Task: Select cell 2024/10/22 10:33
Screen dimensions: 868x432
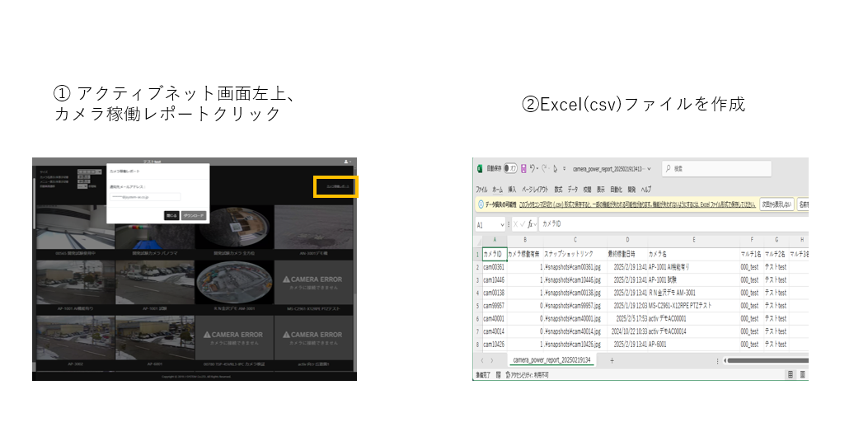Action: pyautogui.click(x=627, y=331)
